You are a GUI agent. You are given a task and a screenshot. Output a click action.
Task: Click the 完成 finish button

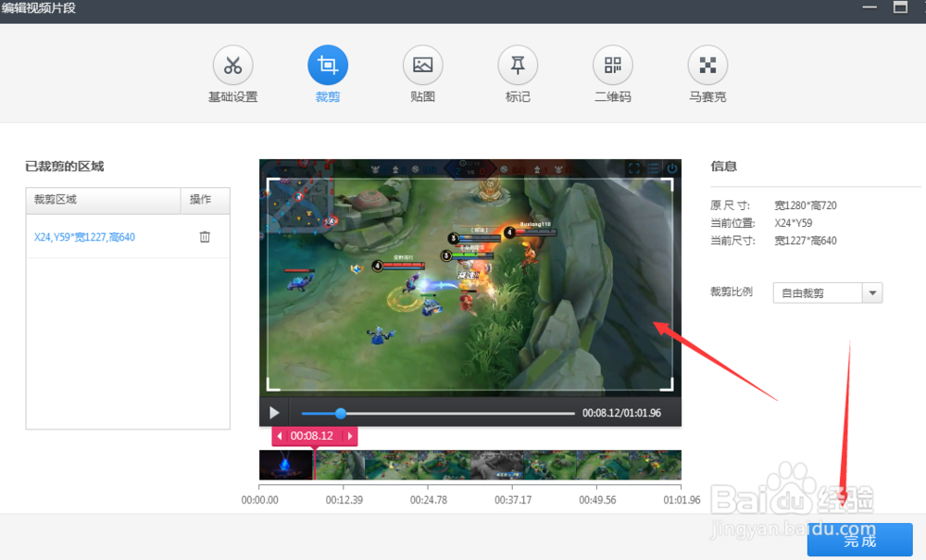tap(859, 541)
